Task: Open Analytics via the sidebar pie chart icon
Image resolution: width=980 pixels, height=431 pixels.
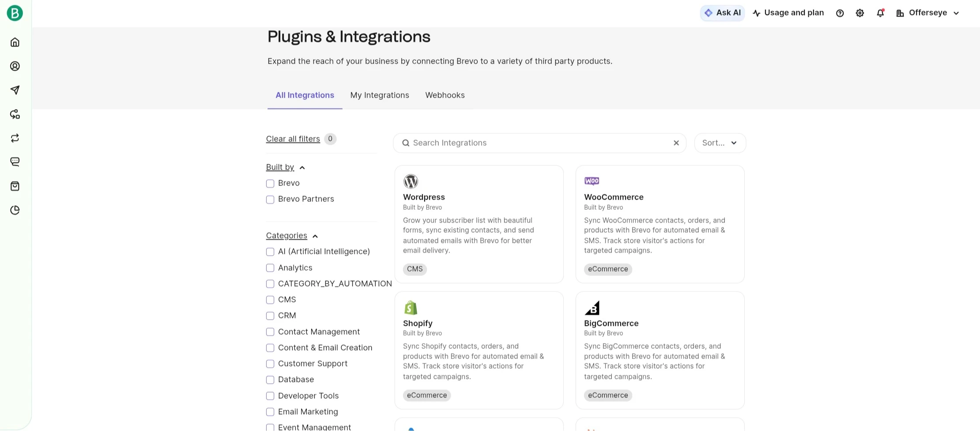Action: (x=15, y=210)
